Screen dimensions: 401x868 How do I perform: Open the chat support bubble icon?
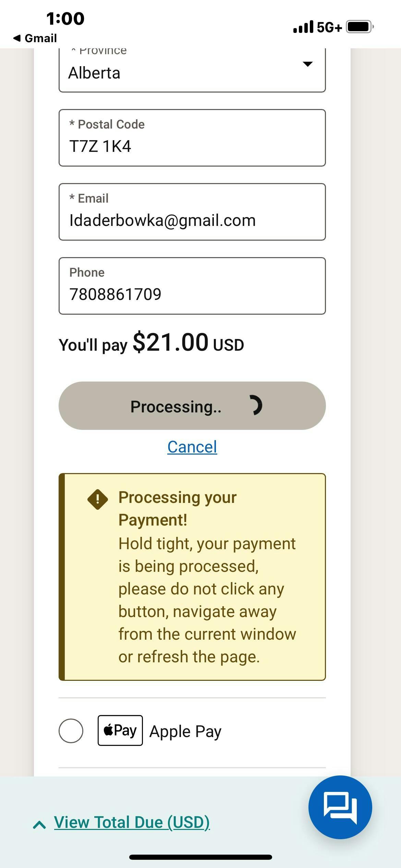click(340, 807)
